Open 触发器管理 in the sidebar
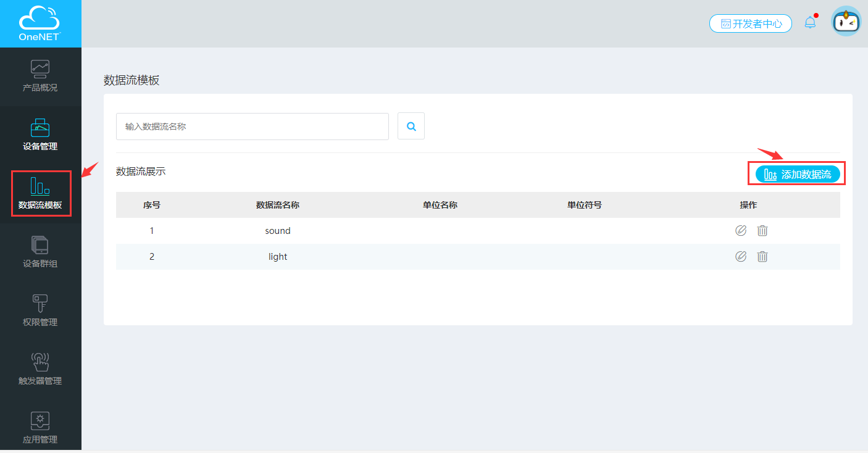 pyautogui.click(x=40, y=370)
